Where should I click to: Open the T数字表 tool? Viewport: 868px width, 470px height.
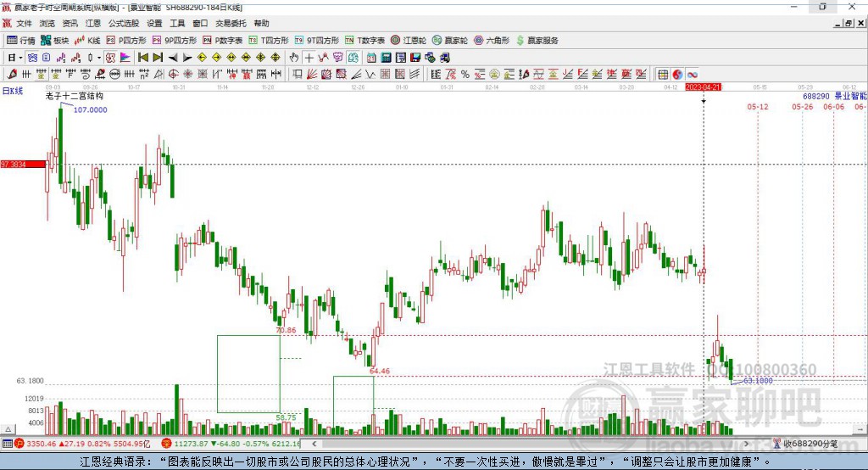[364, 41]
